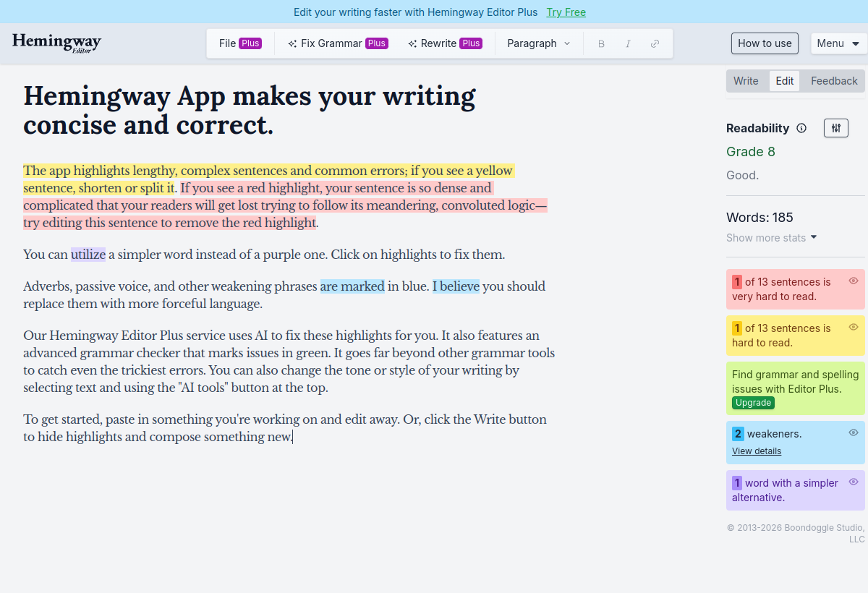Image resolution: width=868 pixels, height=593 pixels.
Task: Click the Words: 185 count
Action: coord(759,218)
